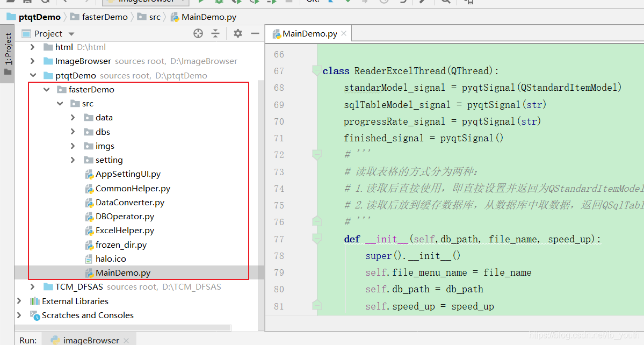Select MainDemo.py in project tree
This screenshot has height=345, width=644.
point(123,272)
